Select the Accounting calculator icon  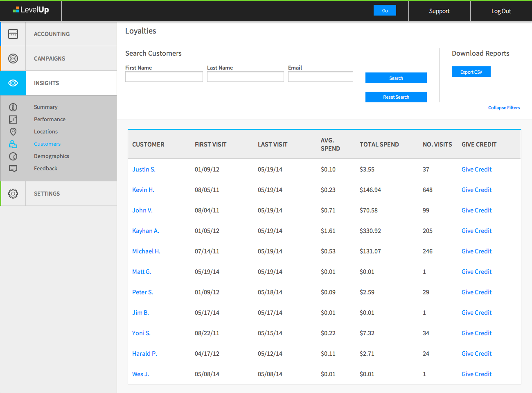click(13, 34)
